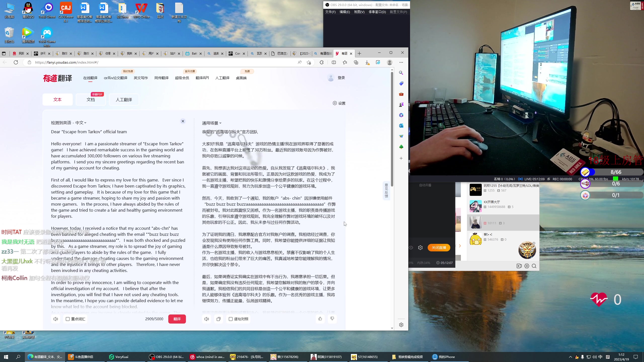Click the red 翻译 translate button
This screenshot has height=362, width=644.
(177, 319)
